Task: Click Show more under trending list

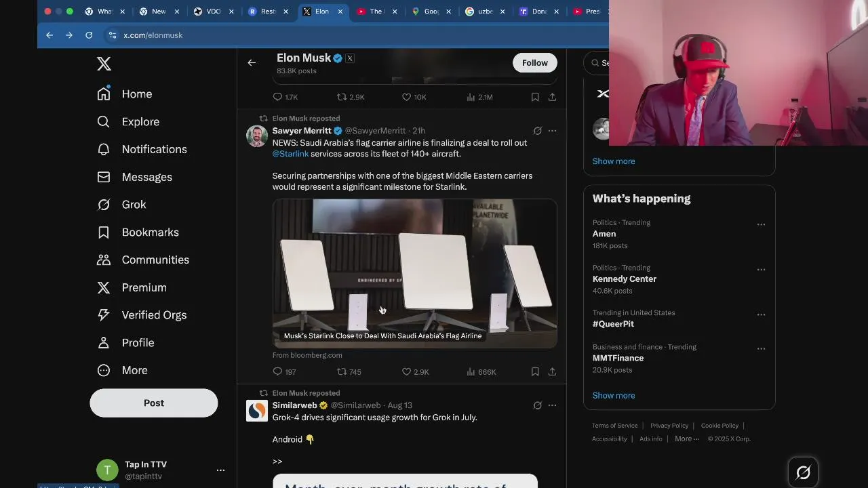Action: [x=614, y=395]
